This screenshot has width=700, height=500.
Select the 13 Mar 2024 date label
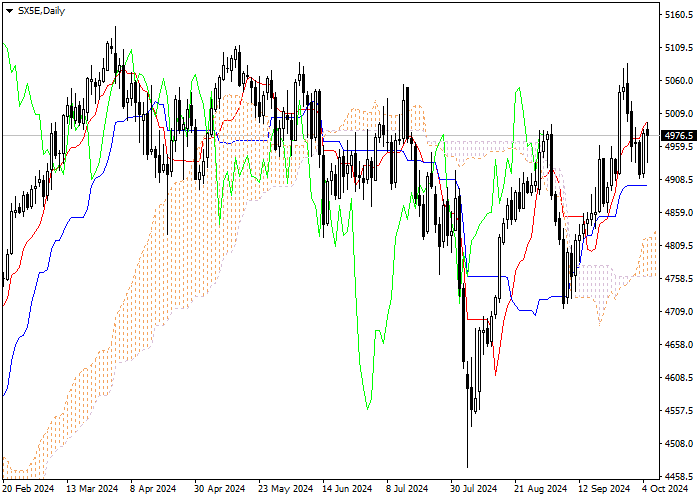(x=92, y=488)
